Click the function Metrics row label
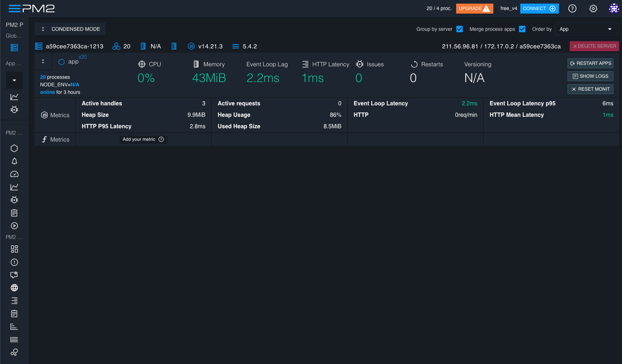622x364 pixels. pyautogui.click(x=55, y=139)
